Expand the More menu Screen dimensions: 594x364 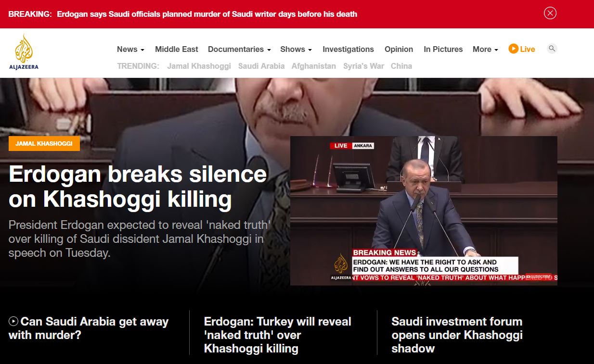[x=485, y=49]
